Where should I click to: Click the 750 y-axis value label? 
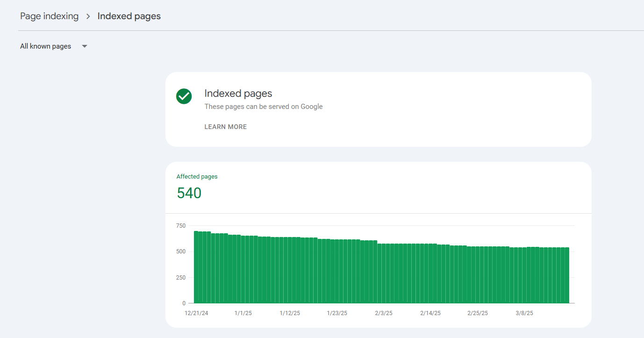tap(180, 226)
